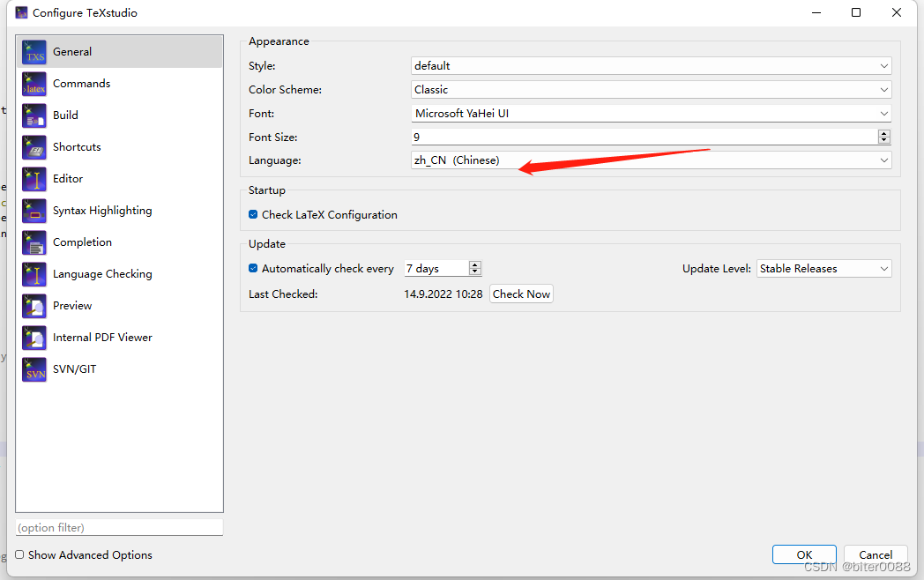Toggle Check LaTeX Configuration checkbox

(x=253, y=214)
